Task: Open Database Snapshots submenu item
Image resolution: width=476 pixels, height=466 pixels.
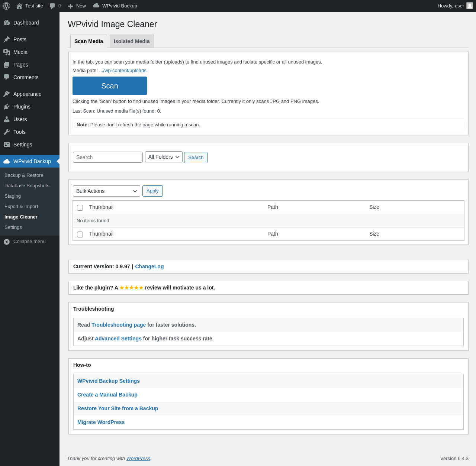Action: pos(27,186)
